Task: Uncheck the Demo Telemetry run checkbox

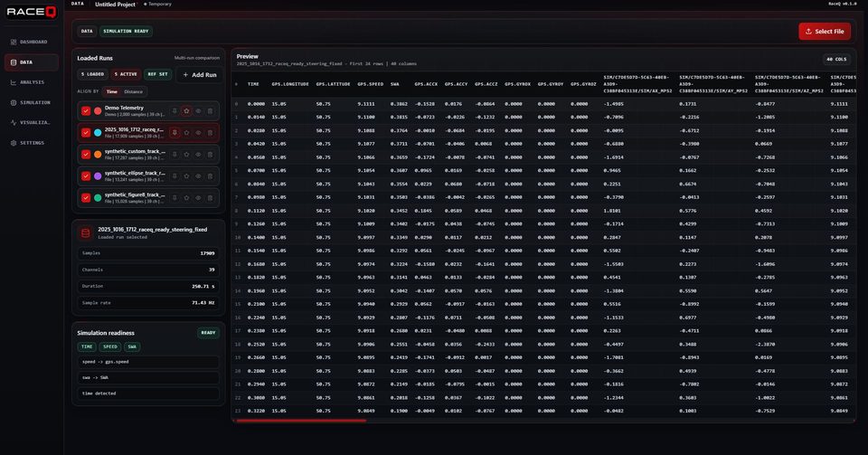Action: click(86, 111)
